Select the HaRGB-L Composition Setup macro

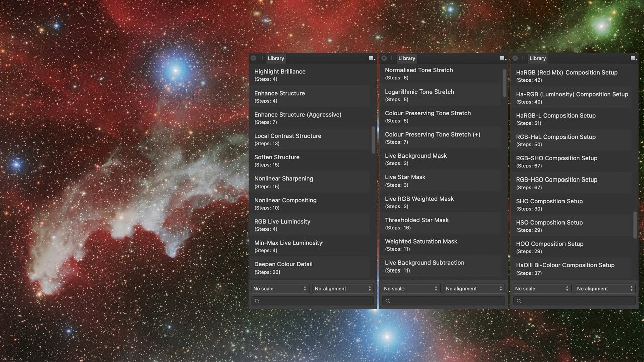571,119
